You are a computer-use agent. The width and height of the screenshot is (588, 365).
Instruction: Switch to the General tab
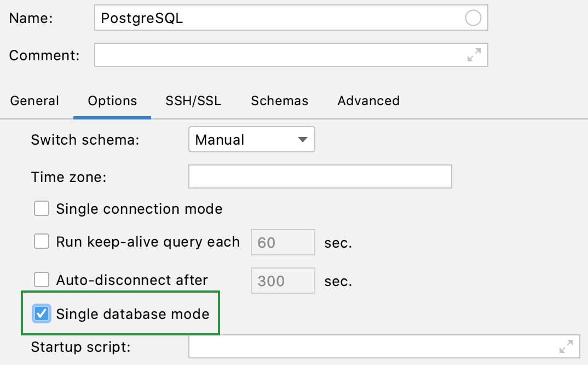click(34, 101)
